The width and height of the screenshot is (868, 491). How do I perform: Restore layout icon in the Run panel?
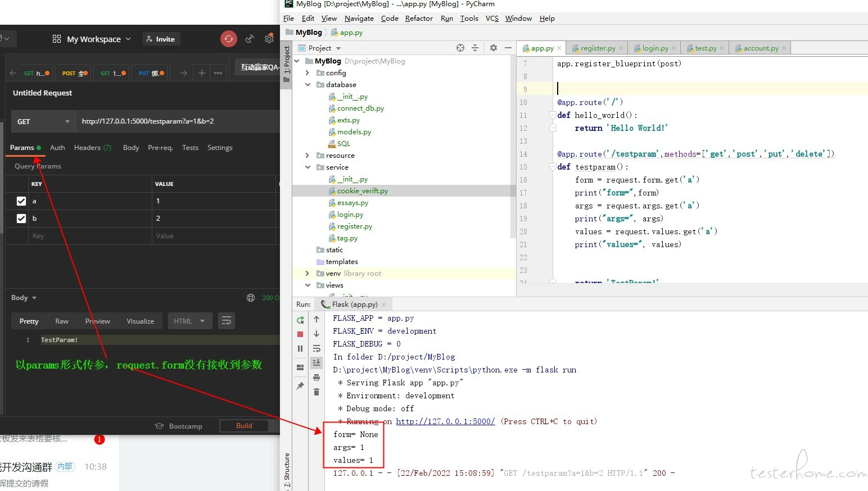click(300, 367)
